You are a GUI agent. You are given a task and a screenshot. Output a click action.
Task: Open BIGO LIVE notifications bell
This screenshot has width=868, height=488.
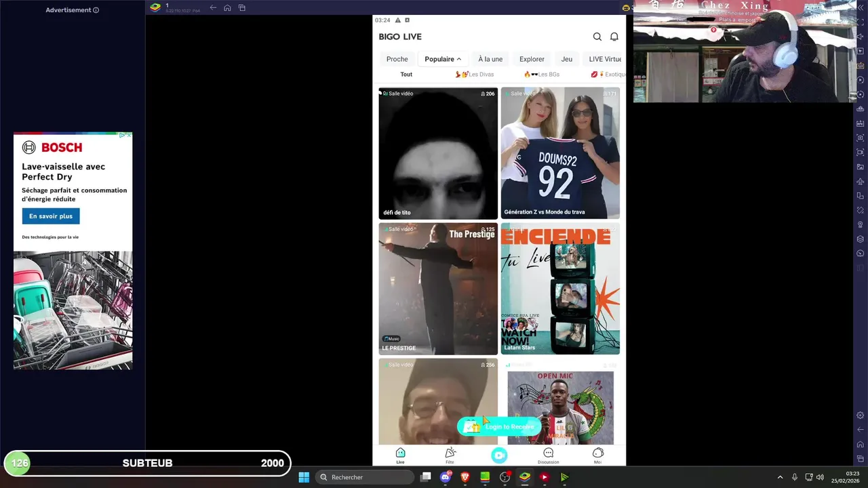point(614,37)
